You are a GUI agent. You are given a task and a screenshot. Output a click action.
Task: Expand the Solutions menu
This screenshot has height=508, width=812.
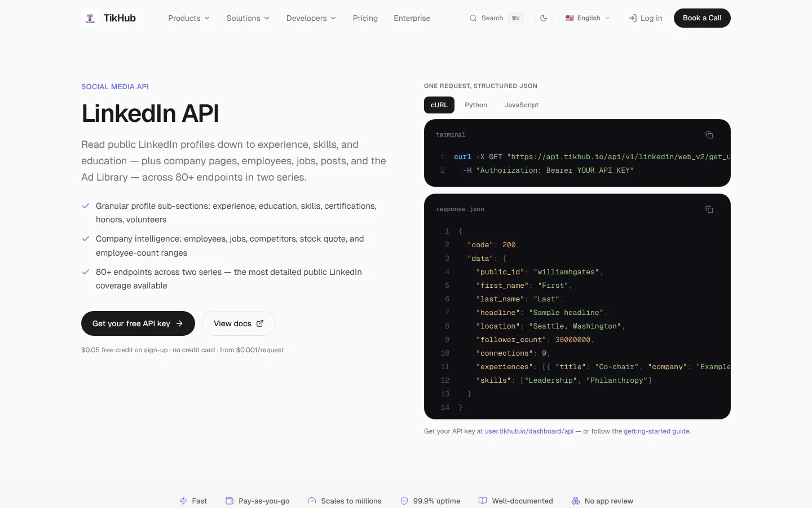[248, 18]
